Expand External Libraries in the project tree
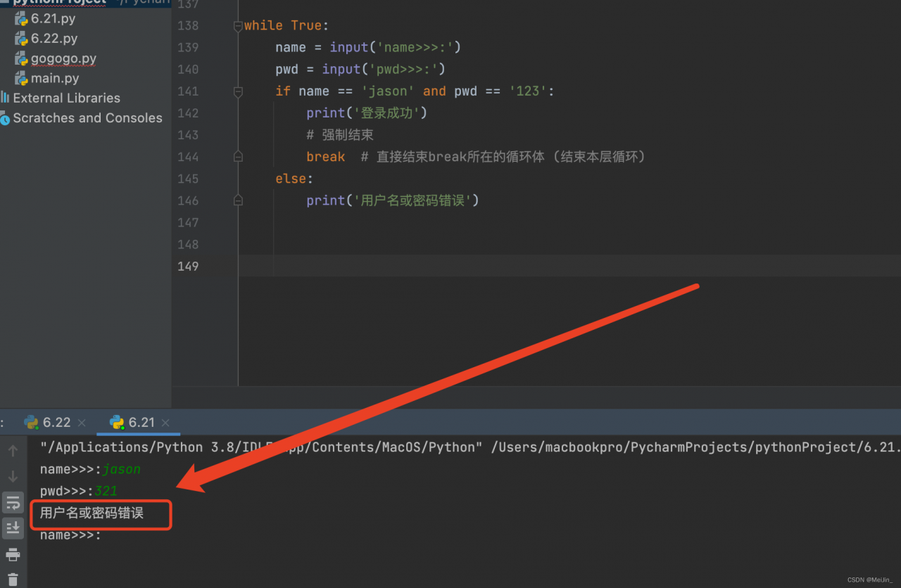This screenshot has width=901, height=588. pyautogui.click(x=61, y=98)
